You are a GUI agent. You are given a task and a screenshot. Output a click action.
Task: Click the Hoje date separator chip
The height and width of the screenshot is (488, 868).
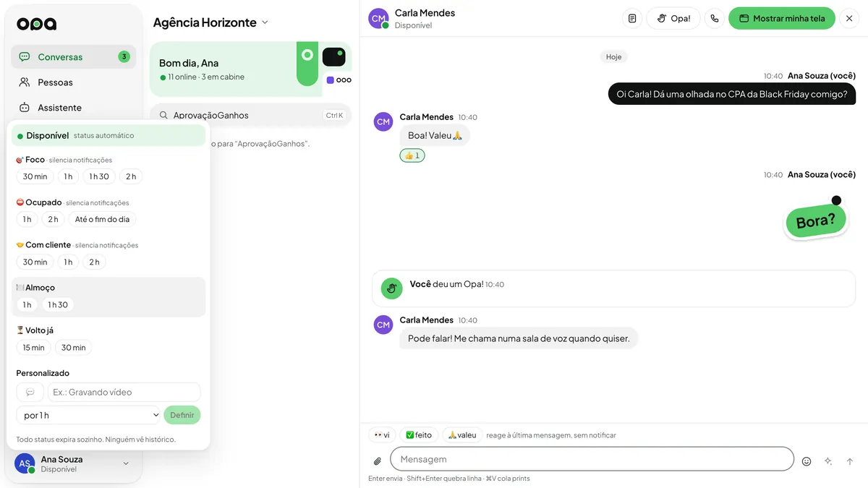click(613, 56)
